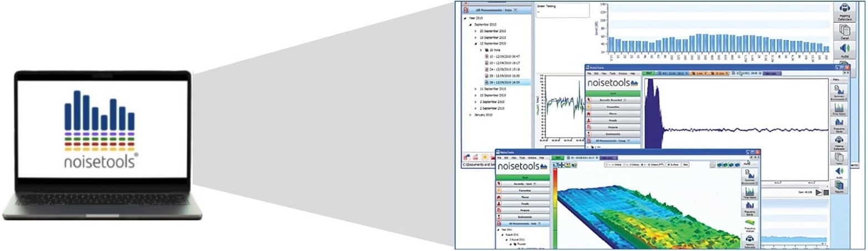Screen dimensions: 868x251
Task: Open the Help menu in the 3D window
Action: 542,158
